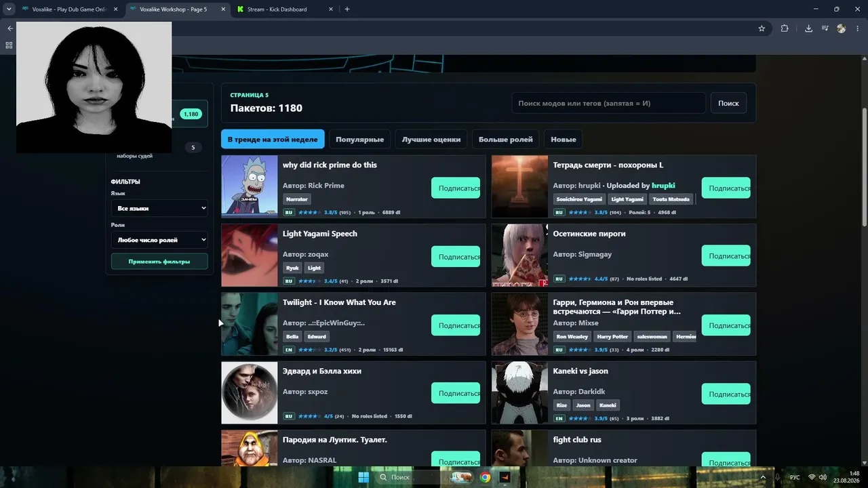Bookmark this page with the star icon
Image resolution: width=868 pixels, height=488 pixels.
click(x=762, y=28)
